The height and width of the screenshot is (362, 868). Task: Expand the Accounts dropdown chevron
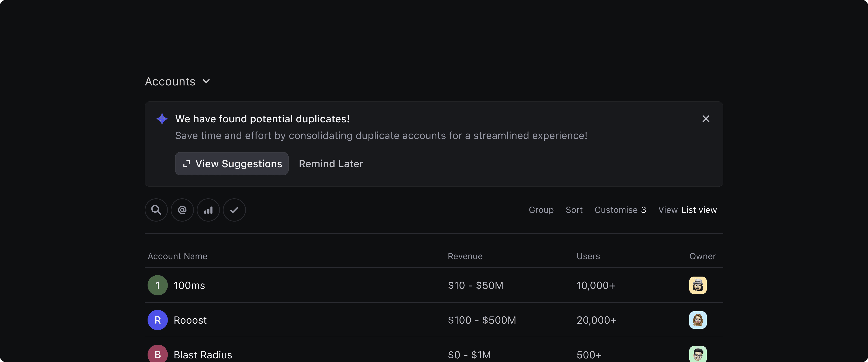click(206, 81)
